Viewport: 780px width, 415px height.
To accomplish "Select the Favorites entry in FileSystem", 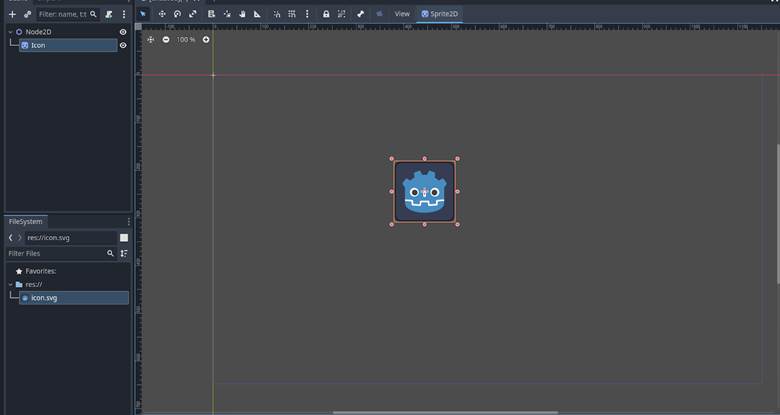I will (x=40, y=271).
